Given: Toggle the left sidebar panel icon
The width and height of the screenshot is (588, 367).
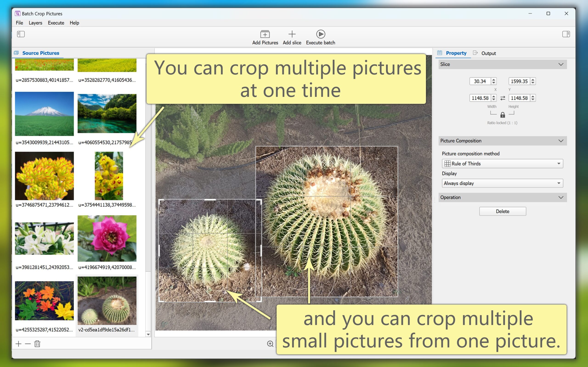Looking at the screenshot, I should pyautogui.click(x=21, y=34).
